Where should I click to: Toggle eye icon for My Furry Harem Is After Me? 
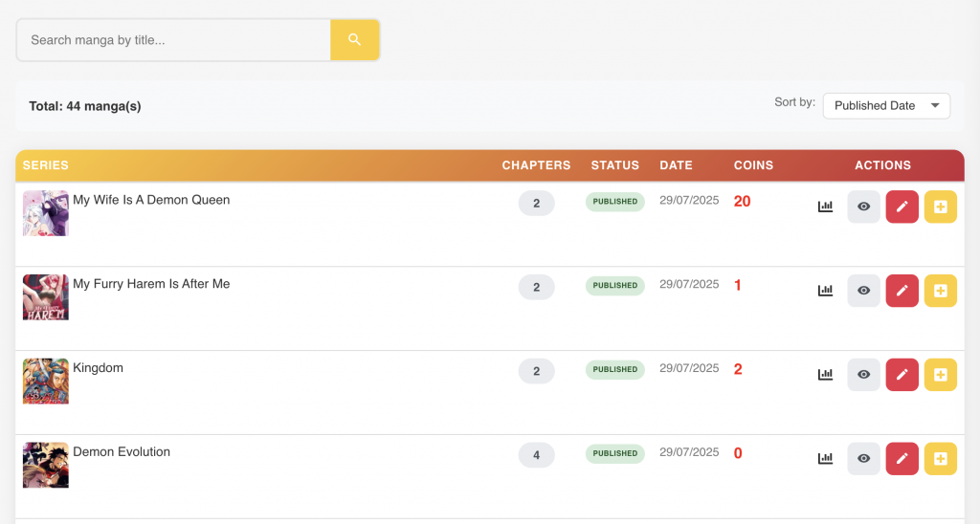pos(863,291)
